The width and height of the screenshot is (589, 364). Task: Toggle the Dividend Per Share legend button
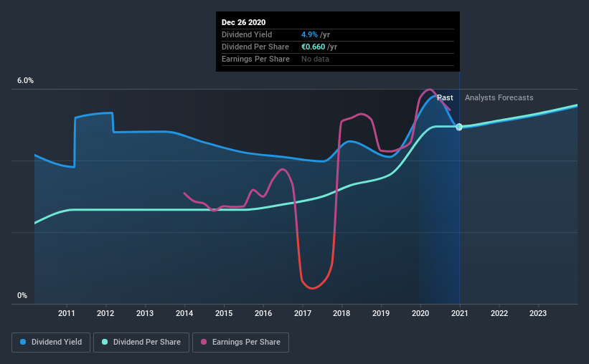click(141, 343)
